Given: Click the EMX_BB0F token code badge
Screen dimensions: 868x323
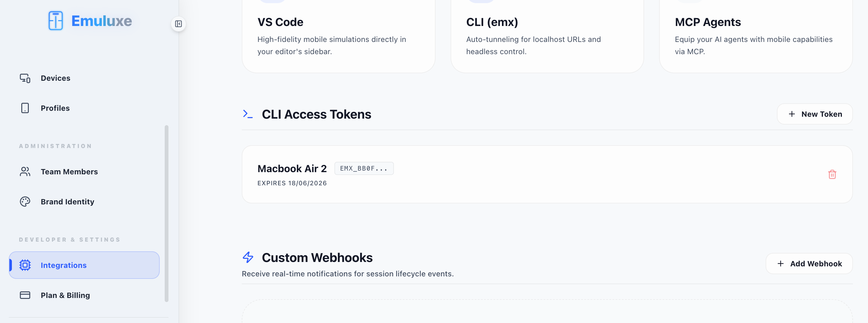Looking at the screenshot, I should [x=364, y=168].
